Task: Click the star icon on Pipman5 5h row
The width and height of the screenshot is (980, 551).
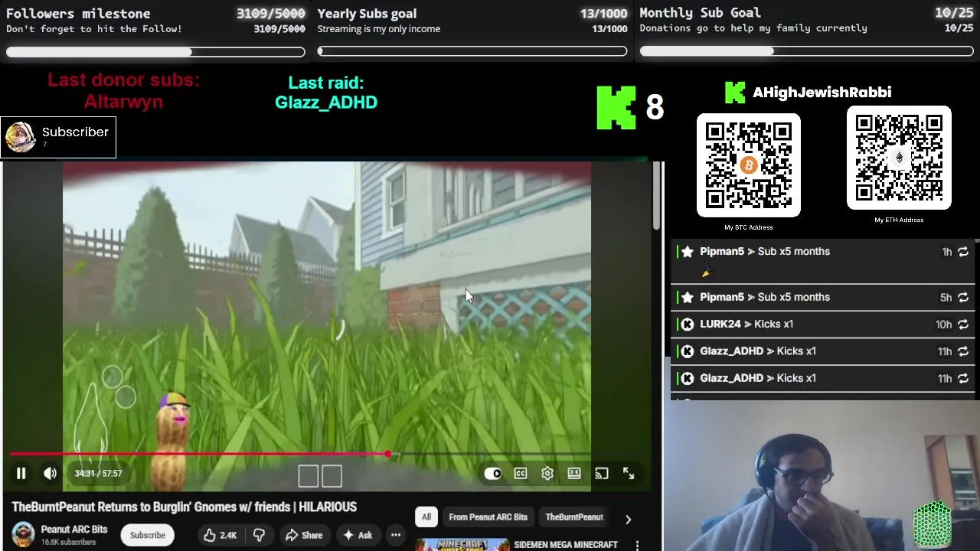Action: click(688, 298)
